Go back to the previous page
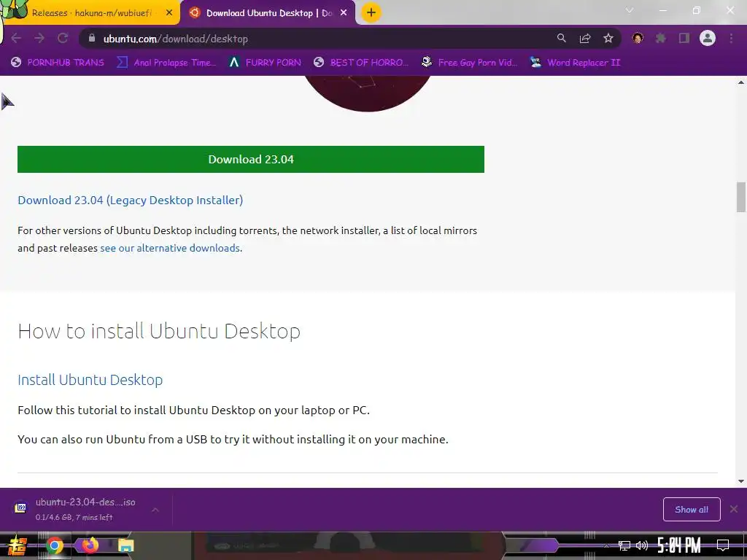 [16, 39]
